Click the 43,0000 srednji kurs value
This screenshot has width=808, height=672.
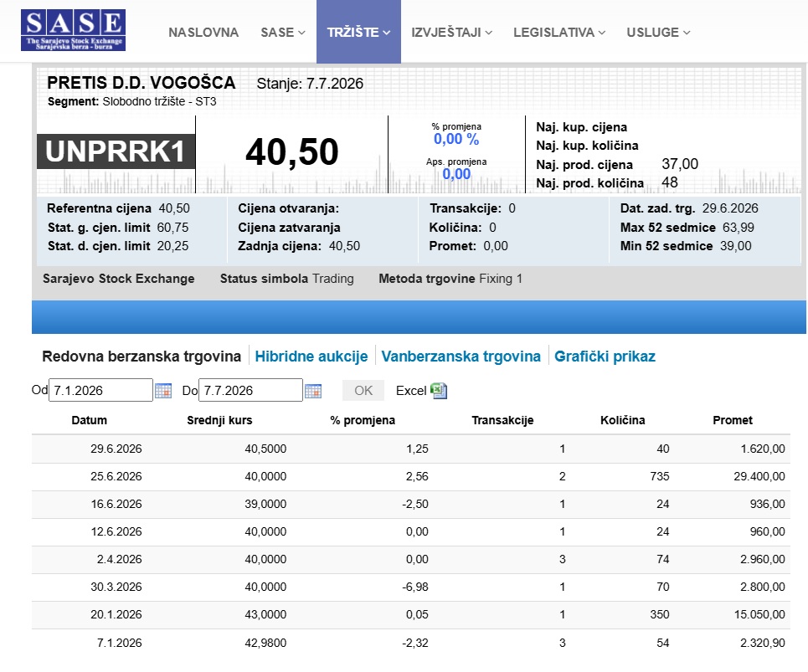265,614
